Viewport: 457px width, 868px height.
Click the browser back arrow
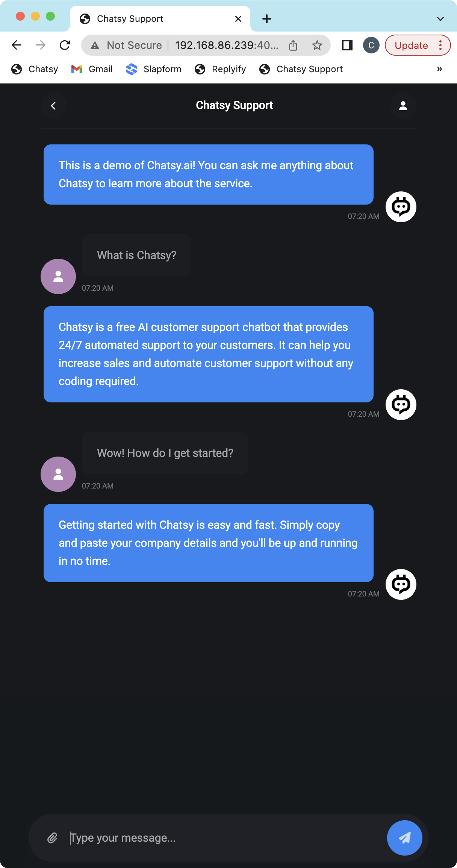[17, 46]
